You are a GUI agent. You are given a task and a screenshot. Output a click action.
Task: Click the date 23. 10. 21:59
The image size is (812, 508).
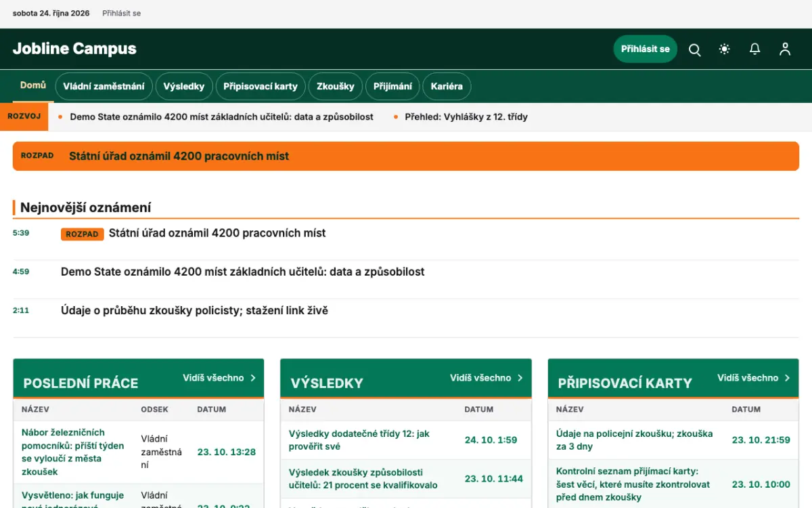click(761, 440)
